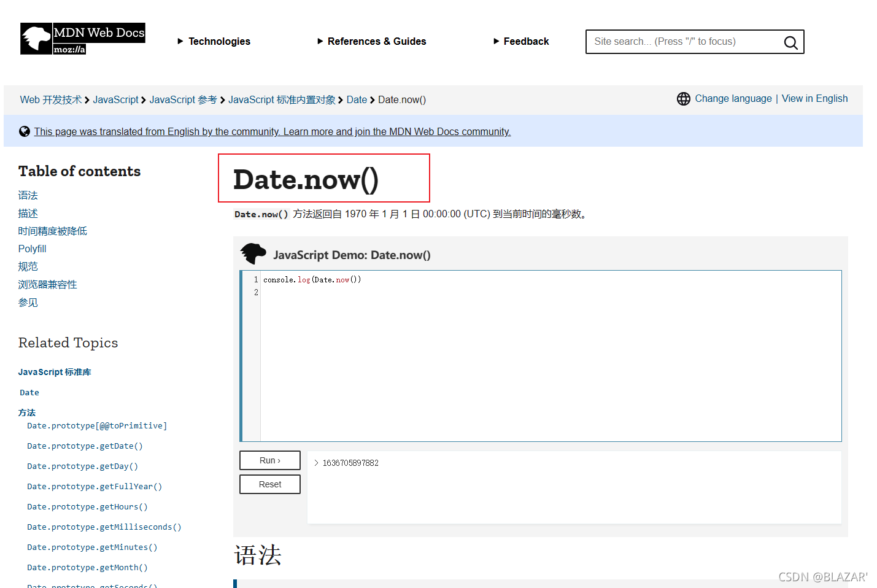Viewport: 877px width, 588px height.
Task: Jump to 参见 section
Action: coord(28,302)
